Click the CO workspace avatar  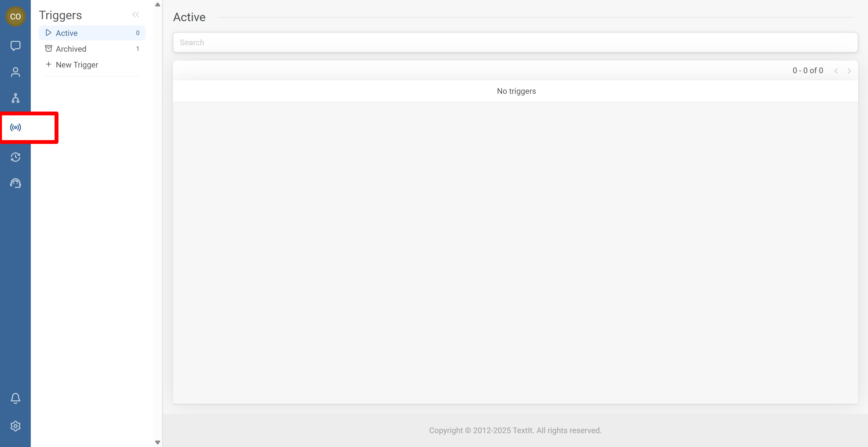[x=15, y=16]
